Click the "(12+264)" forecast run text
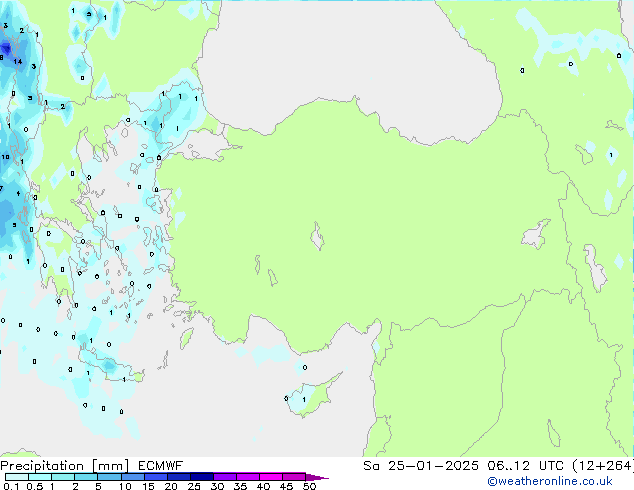 click(603, 466)
